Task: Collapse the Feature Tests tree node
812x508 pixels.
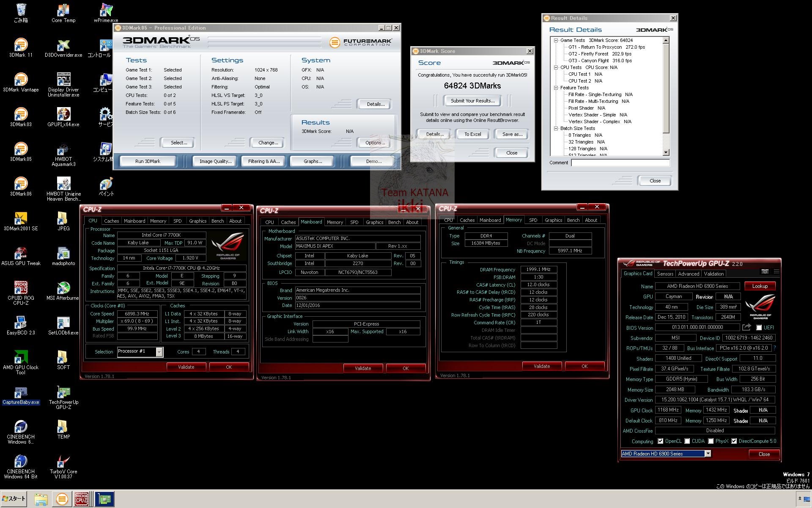Action: point(556,88)
